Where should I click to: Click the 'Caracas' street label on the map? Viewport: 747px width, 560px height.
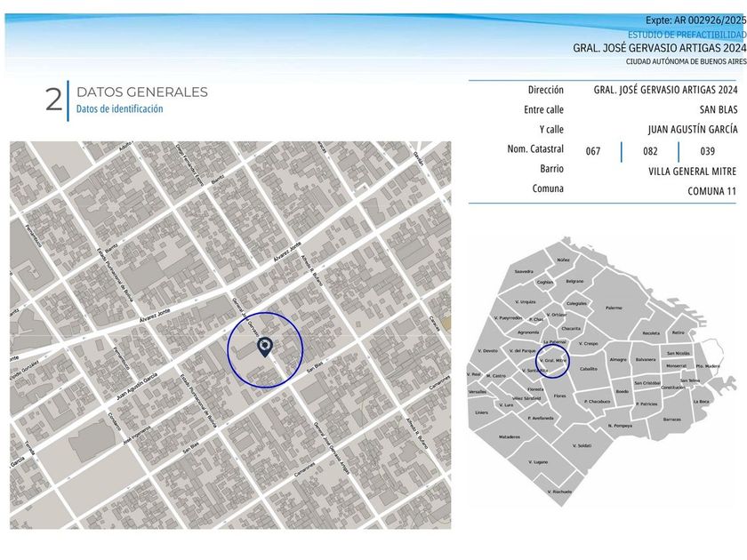pyautogui.click(x=434, y=324)
